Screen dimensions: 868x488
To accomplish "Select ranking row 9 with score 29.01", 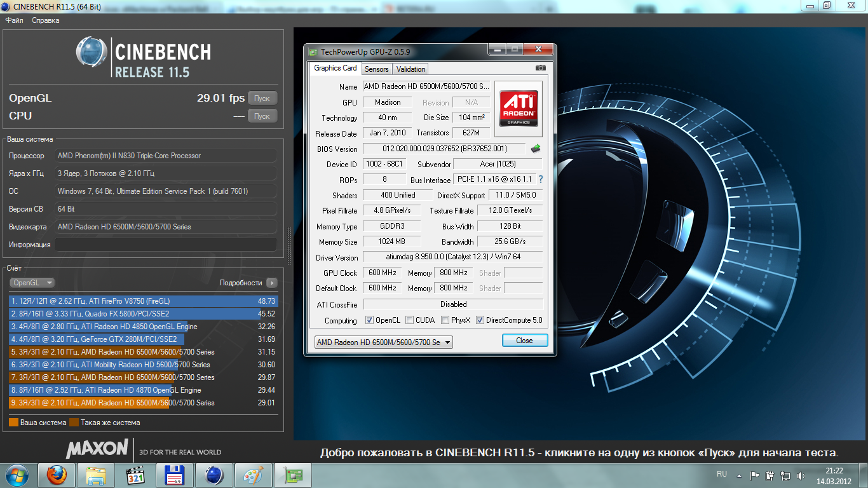I will [144, 403].
